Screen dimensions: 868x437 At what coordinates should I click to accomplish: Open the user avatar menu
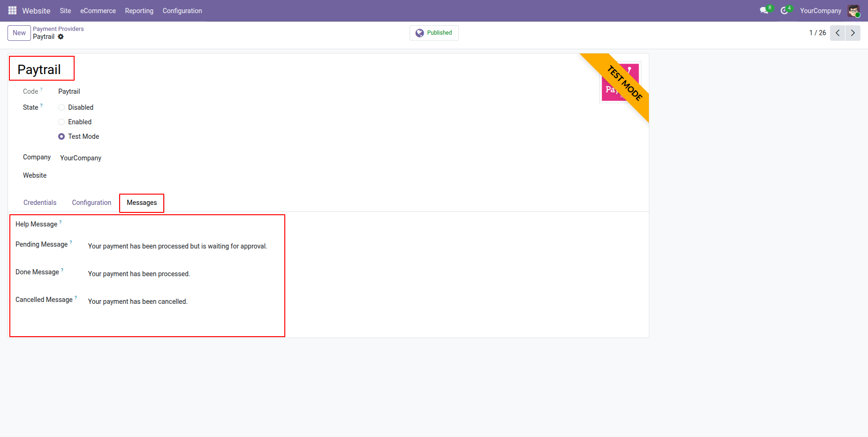(x=854, y=11)
